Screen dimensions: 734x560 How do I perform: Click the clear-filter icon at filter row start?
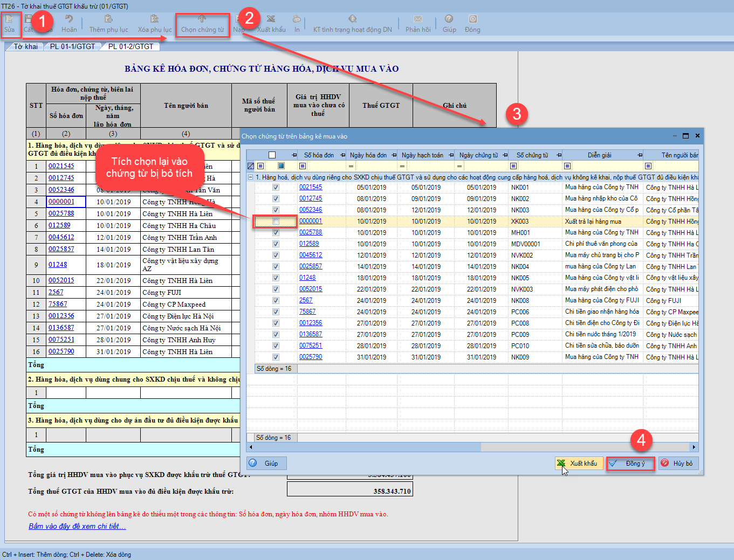pos(251,166)
